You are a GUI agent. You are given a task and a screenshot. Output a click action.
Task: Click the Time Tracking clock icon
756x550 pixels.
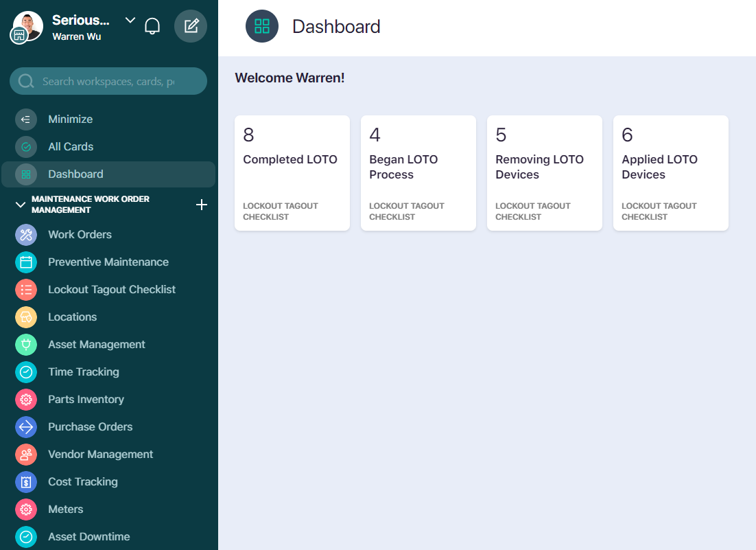(25, 371)
